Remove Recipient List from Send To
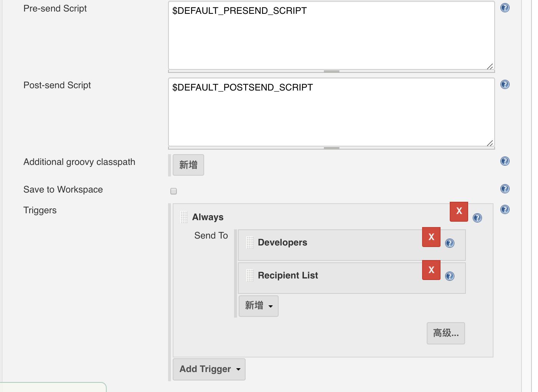538x392 pixels. pos(431,270)
